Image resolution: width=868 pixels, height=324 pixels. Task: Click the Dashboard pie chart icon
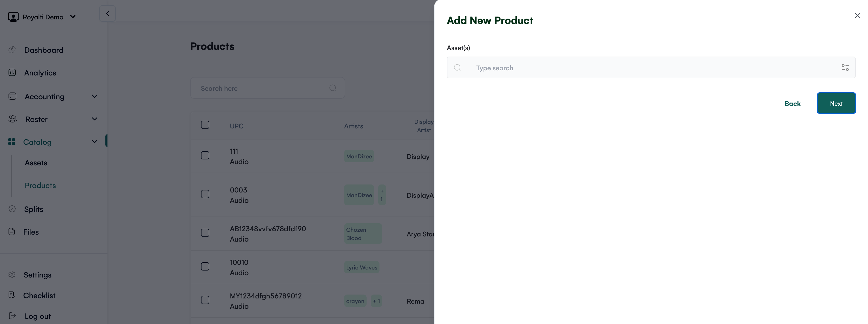(x=12, y=50)
